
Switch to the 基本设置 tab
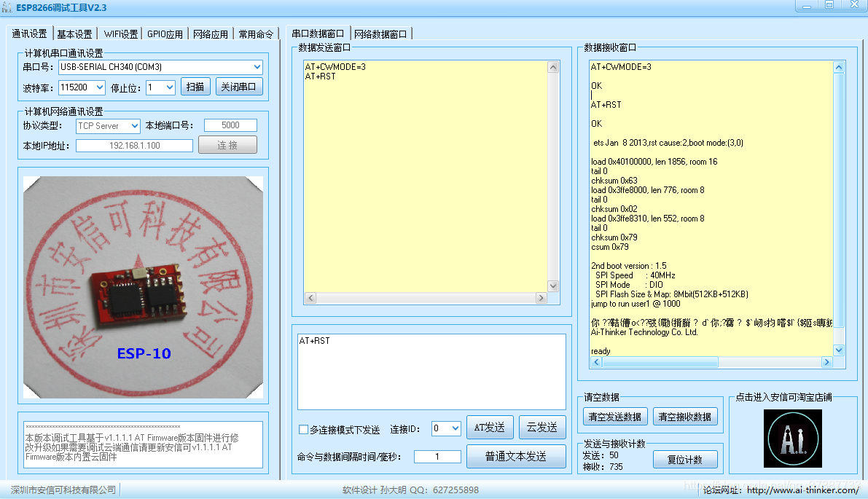click(x=75, y=34)
